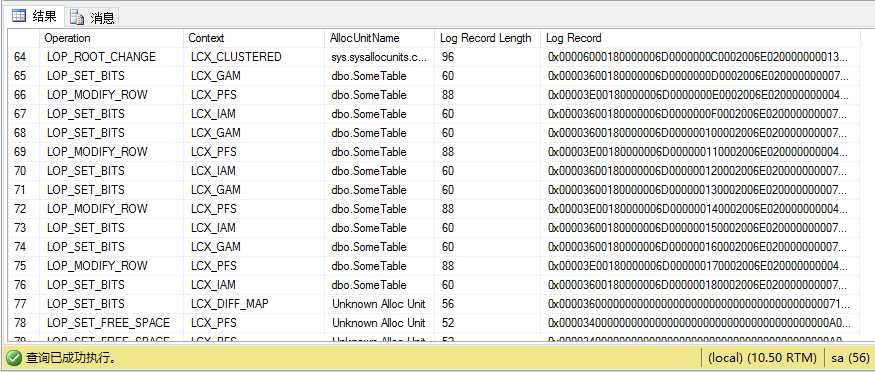Click the (local) (10.50 RTM) server status
The height and width of the screenshot is (372, 875).
click(x=762, y=357)
